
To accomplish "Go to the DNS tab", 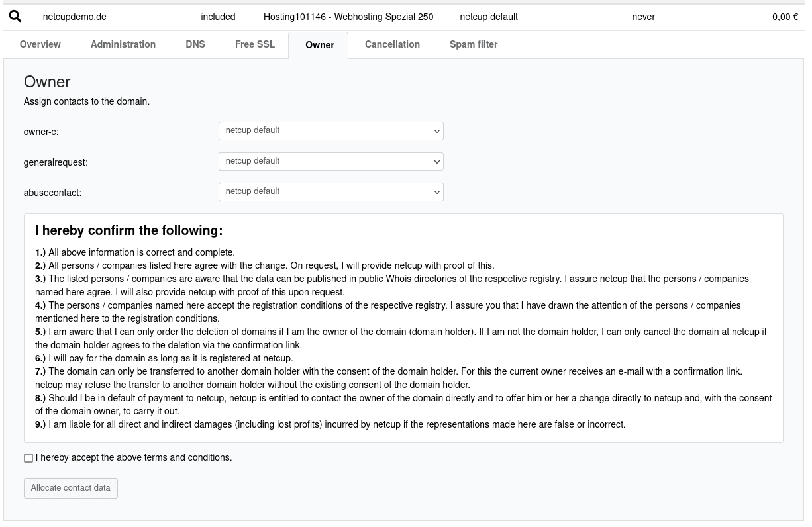I will [195, 45].
